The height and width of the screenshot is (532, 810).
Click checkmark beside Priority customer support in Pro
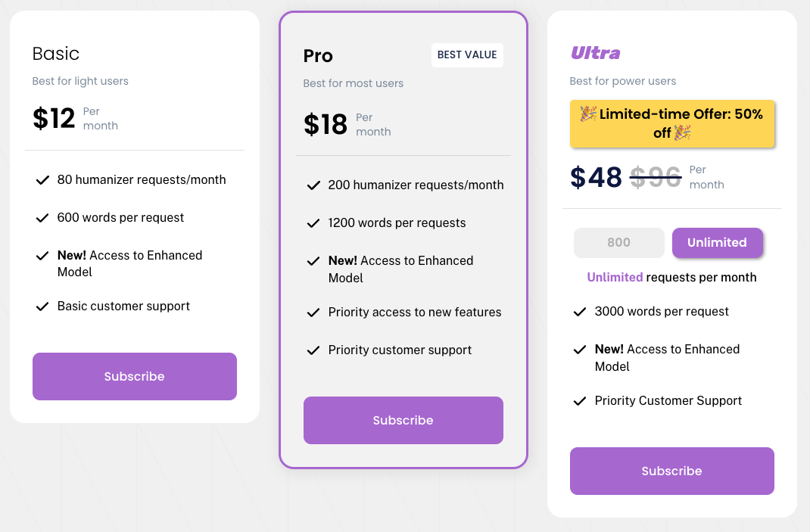313,350
